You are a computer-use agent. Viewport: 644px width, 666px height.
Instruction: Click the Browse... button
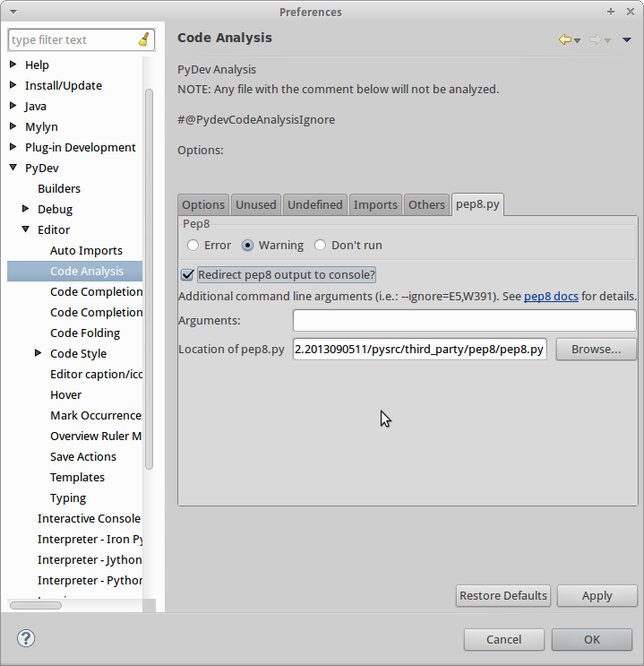click(x=596, y=350)
